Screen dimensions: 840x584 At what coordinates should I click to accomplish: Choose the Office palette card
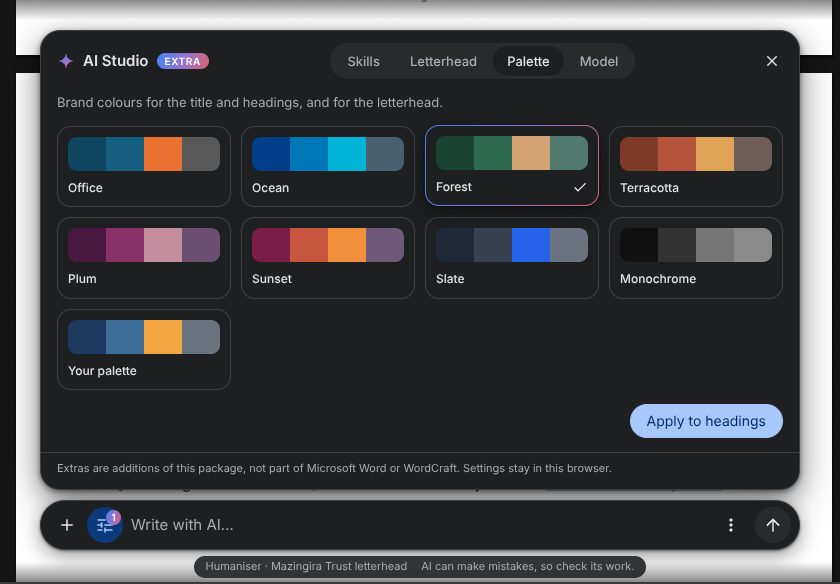tap(144, 166)
